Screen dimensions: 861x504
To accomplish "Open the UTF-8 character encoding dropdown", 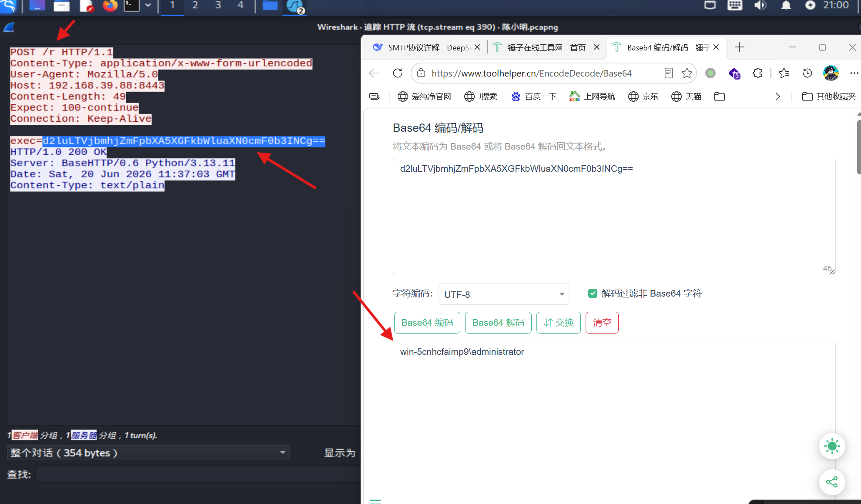I will coord(503,294).
